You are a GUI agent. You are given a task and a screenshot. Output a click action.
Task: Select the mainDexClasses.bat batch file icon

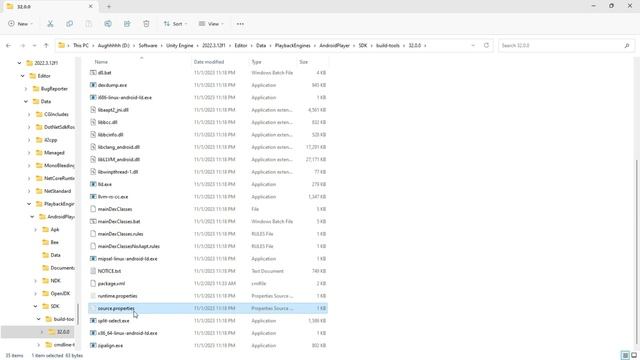pos(93,221)
